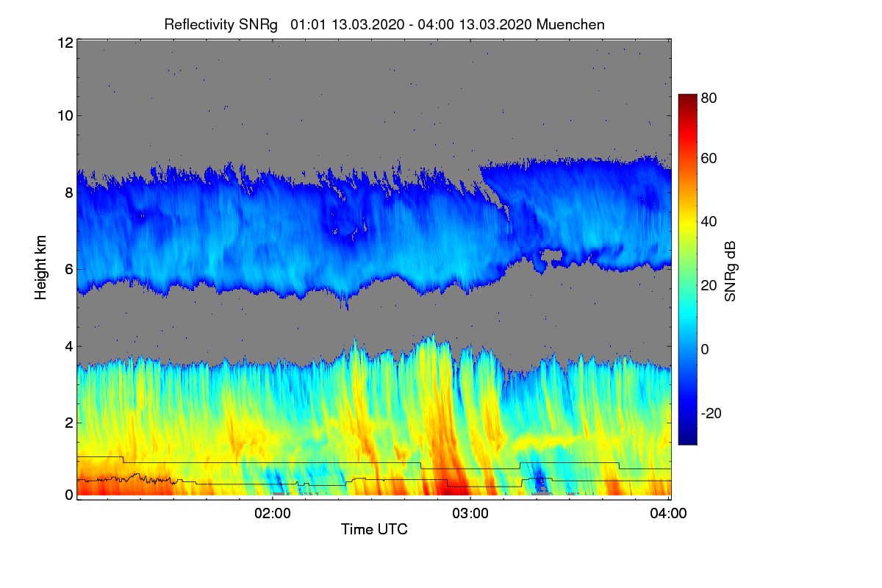Click the 'Time UTC' axis label
Screen dimensions: 882x588
[374, 529]
